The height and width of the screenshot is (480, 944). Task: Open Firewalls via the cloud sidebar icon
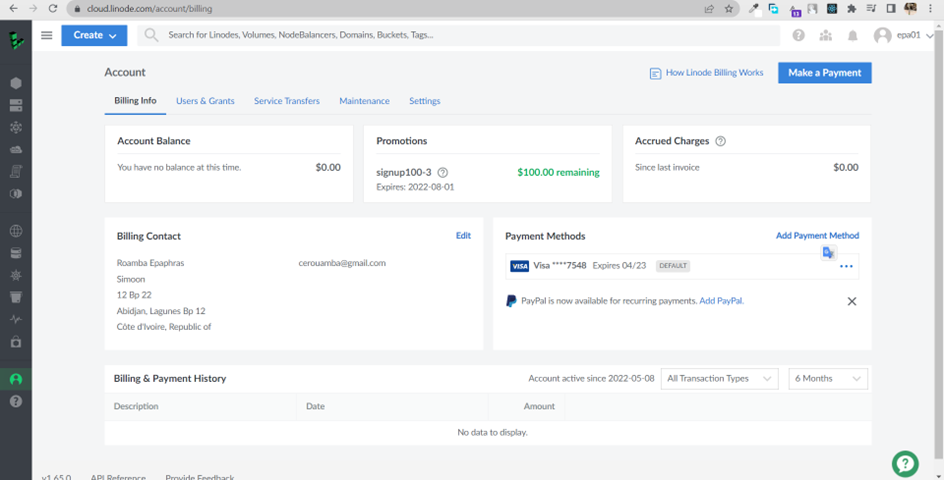pyautogui.click(x=16, y=149)
